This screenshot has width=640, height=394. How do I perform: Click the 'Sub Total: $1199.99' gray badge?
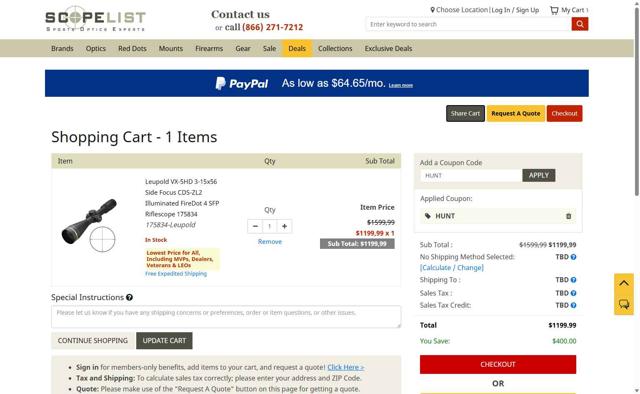click(357, 244)
